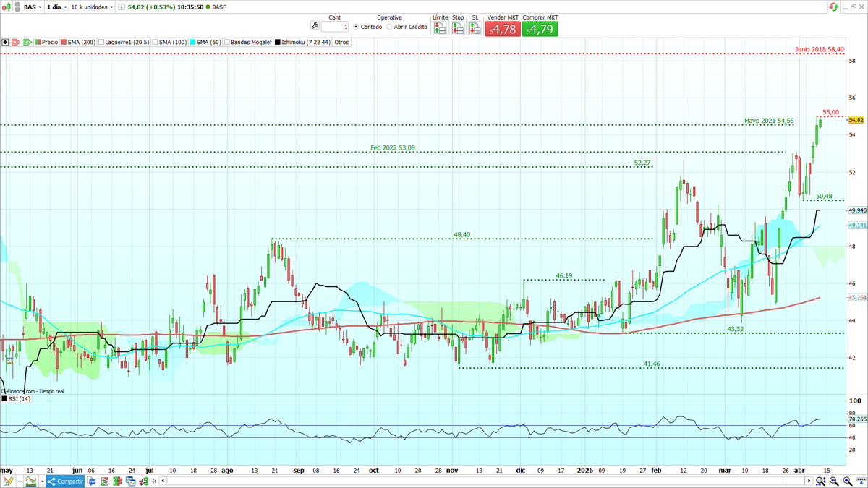Open the indicators chart icon

(31, 481)
